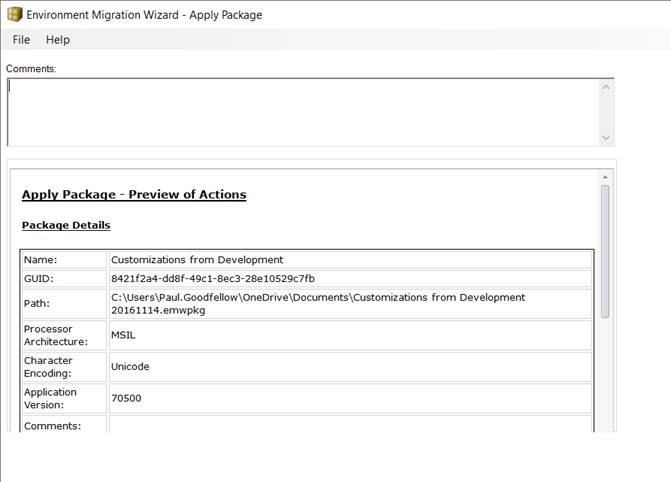Click the Unicode character encoding value
The width and height of the screenshot is (671, 482).
click(129, 367)
